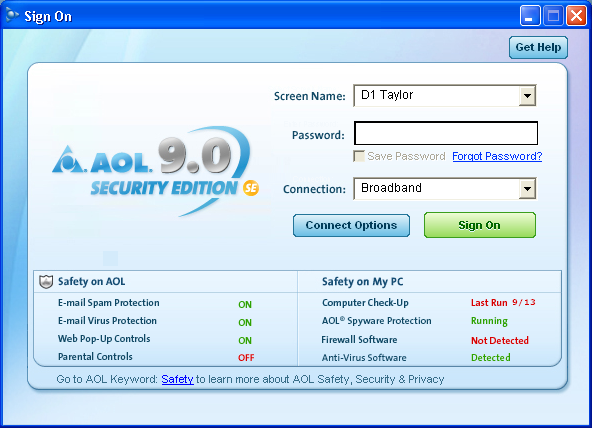
Task: Click the green Sign On button
Action: (x=479, y=225)
